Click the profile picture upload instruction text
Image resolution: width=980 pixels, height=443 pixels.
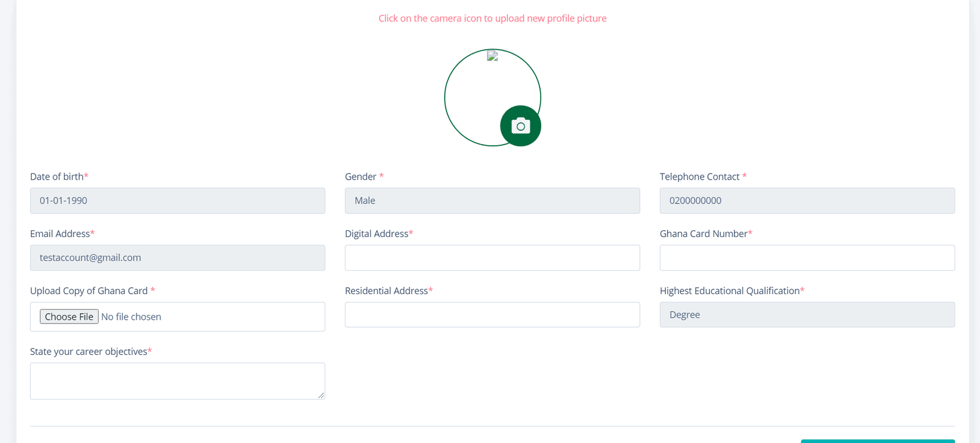(492, 18)
